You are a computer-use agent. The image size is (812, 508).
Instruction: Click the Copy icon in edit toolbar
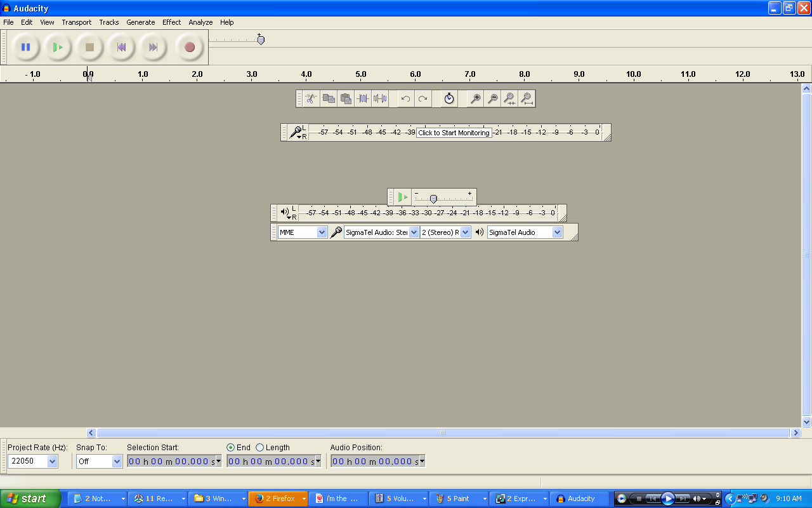(x=329, y=98)
